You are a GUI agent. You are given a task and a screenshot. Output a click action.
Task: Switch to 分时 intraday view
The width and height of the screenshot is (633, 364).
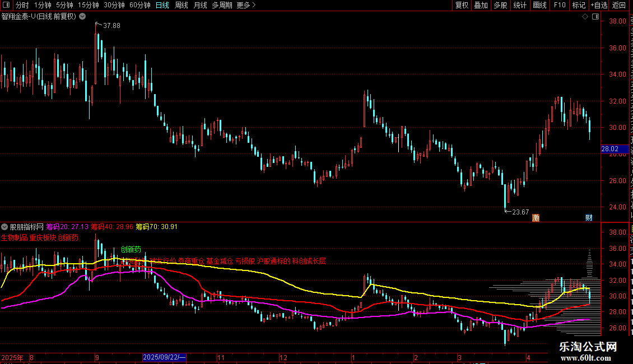coord(22,5)
